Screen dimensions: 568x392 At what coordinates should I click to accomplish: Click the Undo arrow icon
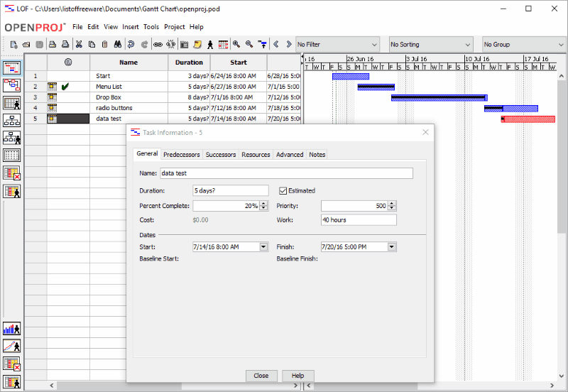tap(131, 45)
